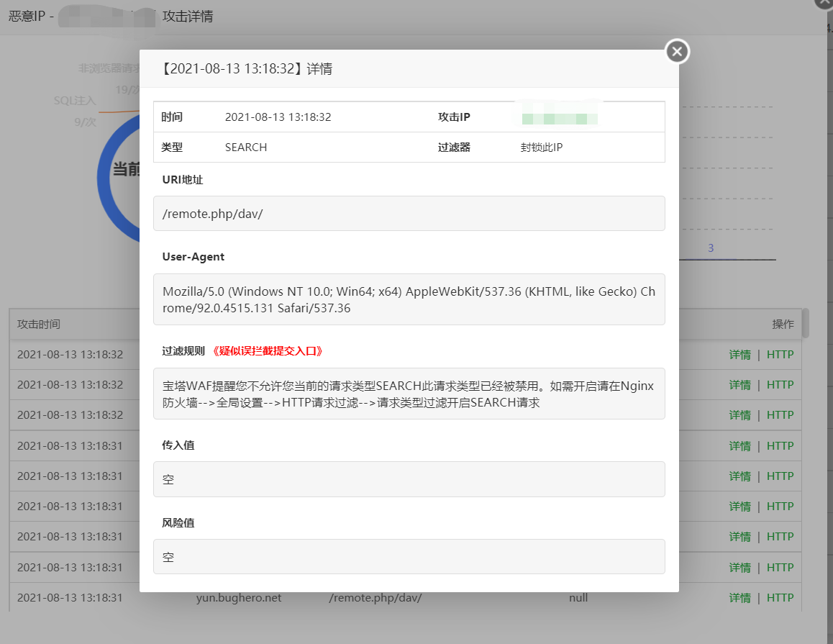Select the yun.bughero.net domain cell
This screenshot has height=644, width=833.
(x=238, y=598)
